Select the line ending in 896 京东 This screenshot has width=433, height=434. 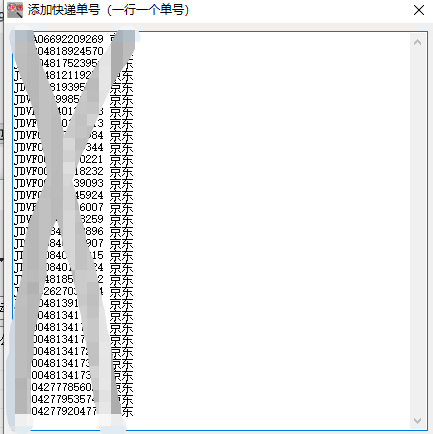click(x=73, y=231)
